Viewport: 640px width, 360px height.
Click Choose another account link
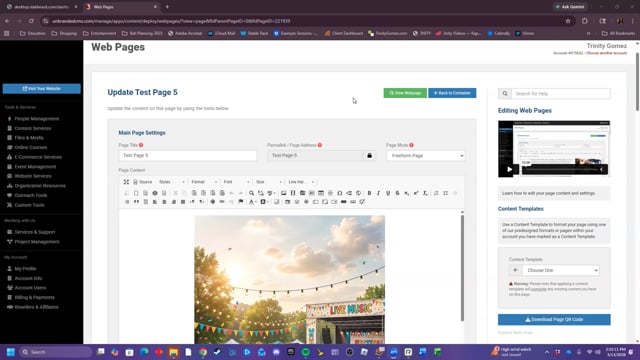click(606, 53)
